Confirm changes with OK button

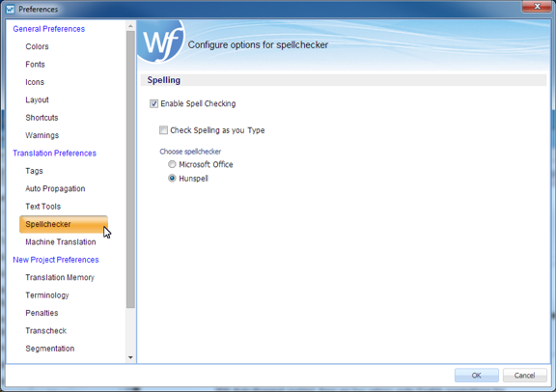pos(477,376)
